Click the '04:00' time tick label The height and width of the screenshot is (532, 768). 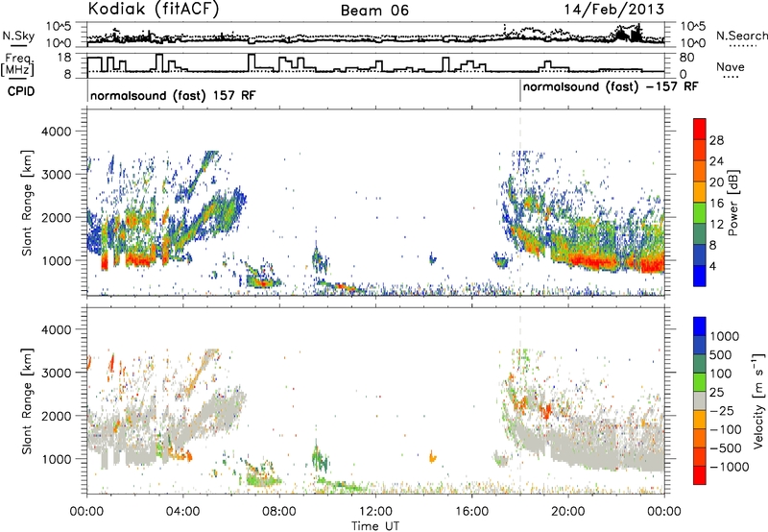click(x=182, y=512)
